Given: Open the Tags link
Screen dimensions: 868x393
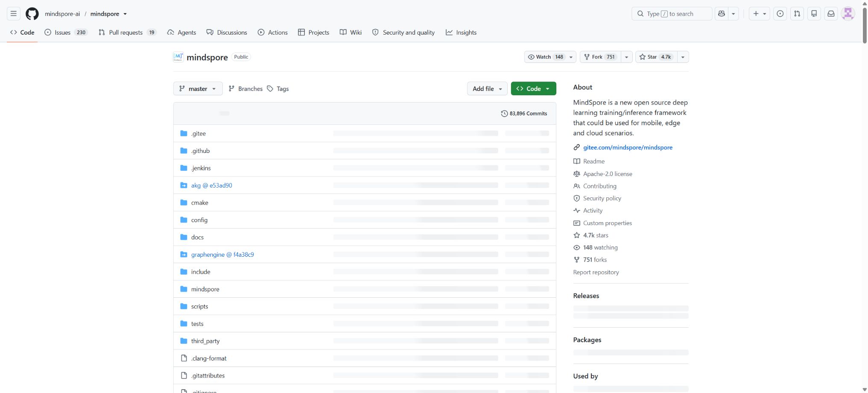Looking at the screenshot, I should pyautogui.click(x=278, y=88).
